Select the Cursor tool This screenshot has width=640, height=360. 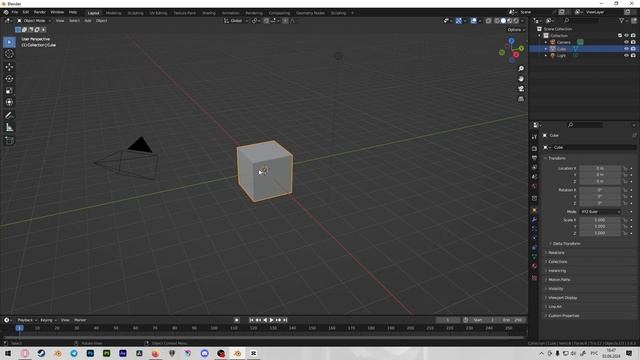[9, 54]
